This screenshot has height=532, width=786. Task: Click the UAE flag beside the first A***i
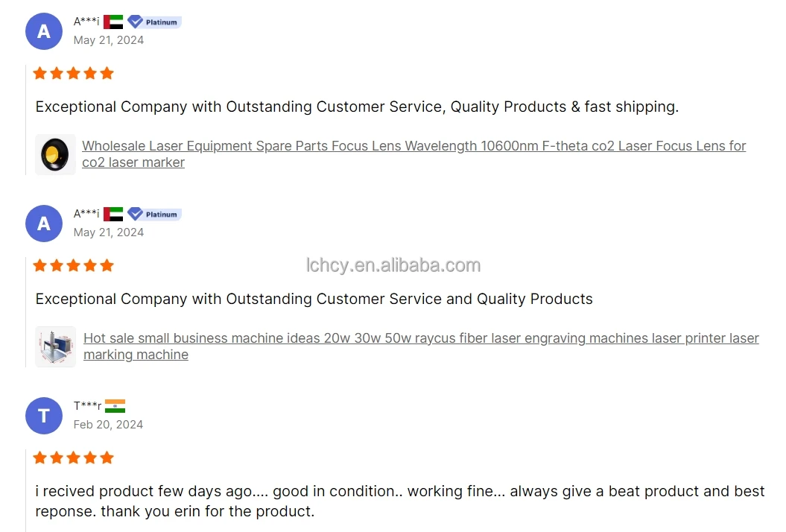point(113,22)
